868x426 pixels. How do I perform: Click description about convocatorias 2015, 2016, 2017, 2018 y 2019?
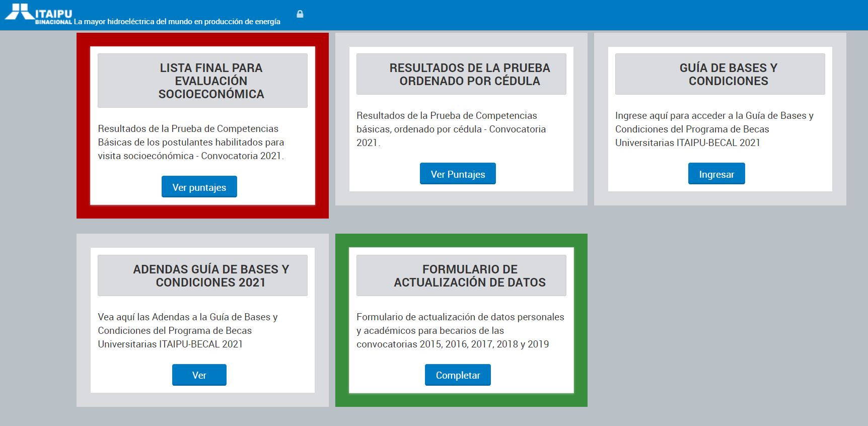pyautogui.click(x=460, y=330)
